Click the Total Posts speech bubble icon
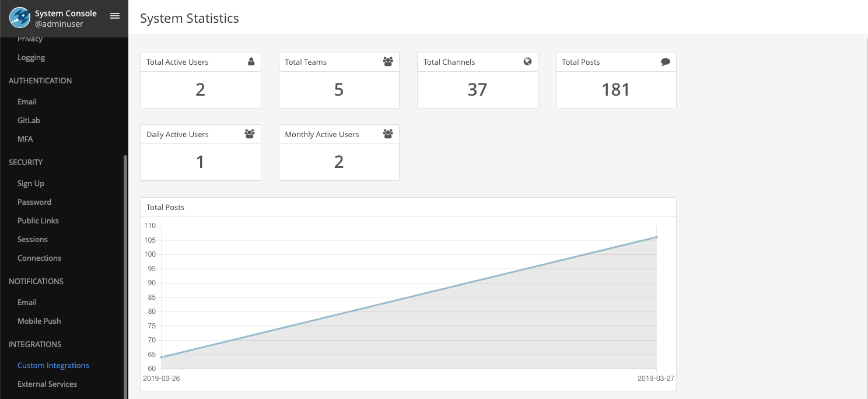868x399 pixels. tap(666, 62)
